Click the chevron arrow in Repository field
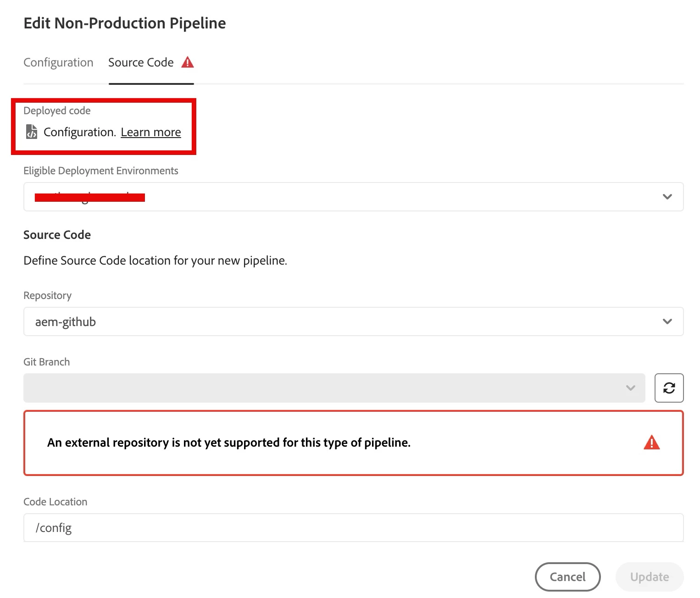This screenshot has height=598, width=700. point(667,321)
